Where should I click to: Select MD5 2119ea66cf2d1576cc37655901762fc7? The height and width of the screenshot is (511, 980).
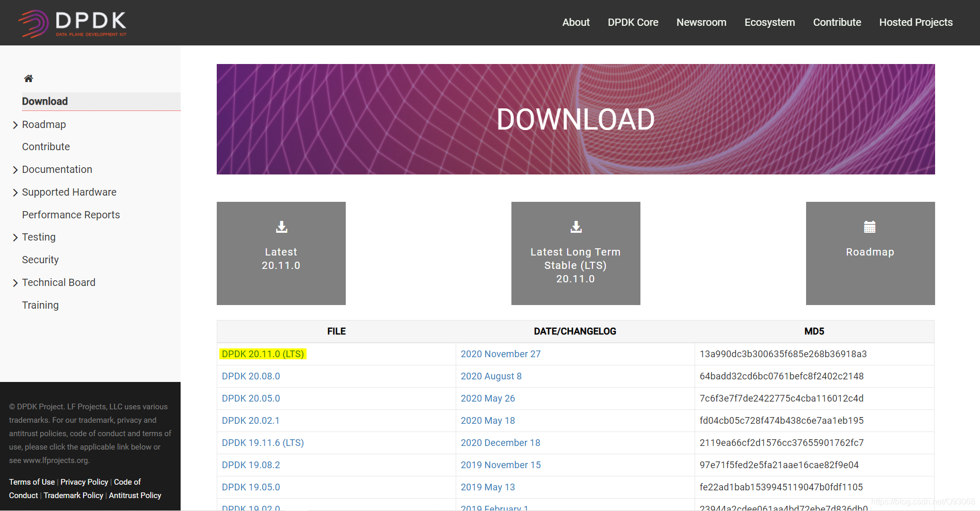[782, 443]
